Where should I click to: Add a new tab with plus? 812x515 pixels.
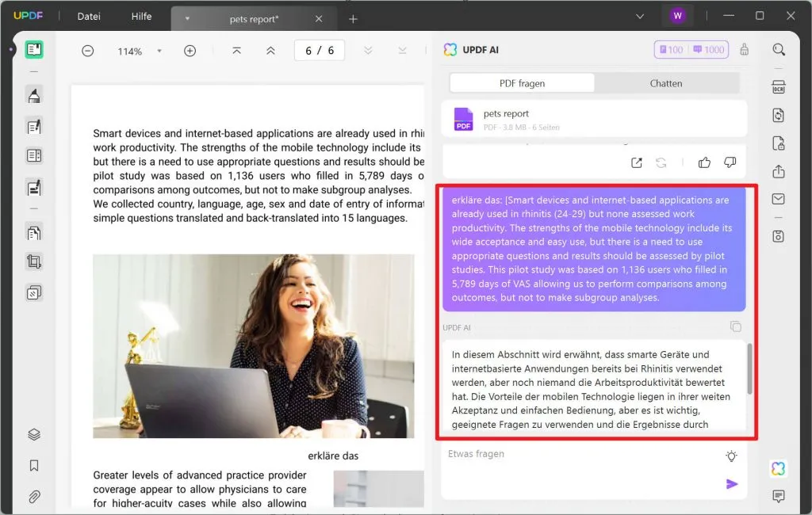coord(353,19)
